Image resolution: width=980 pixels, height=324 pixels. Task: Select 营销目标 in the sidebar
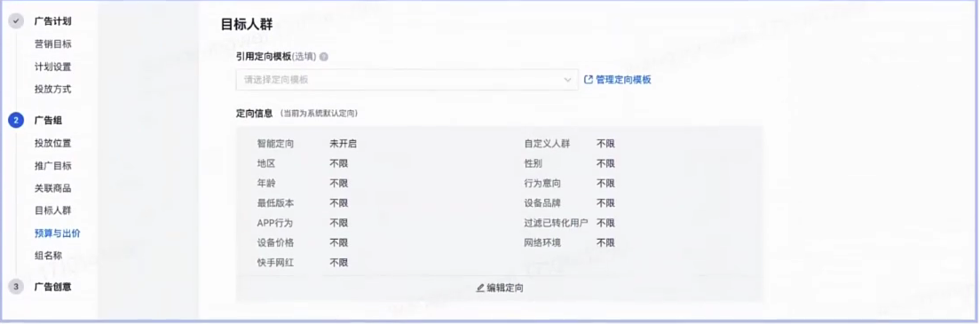click(x=52, y=43)
